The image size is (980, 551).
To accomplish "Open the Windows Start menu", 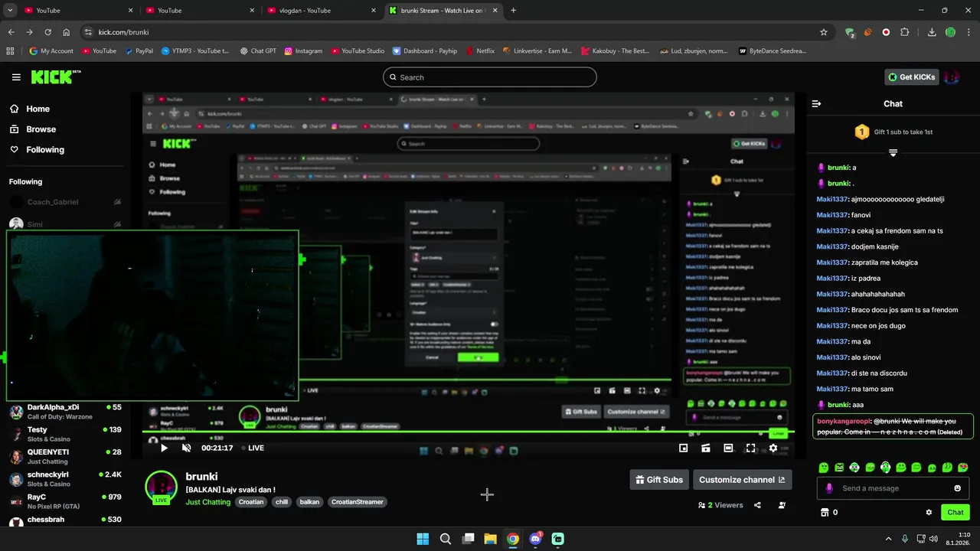I will [x=423, y=539].
